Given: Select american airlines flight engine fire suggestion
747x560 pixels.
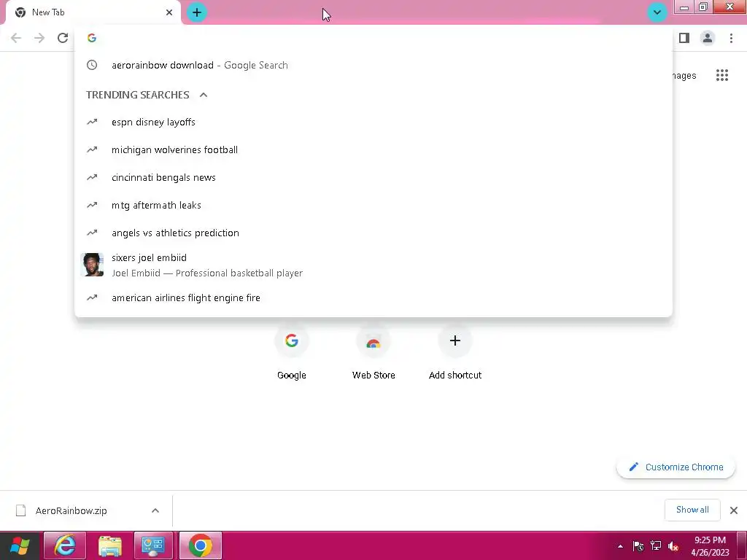Looking at the screenshot, I should pyautogui.click(x=373, y=297).
